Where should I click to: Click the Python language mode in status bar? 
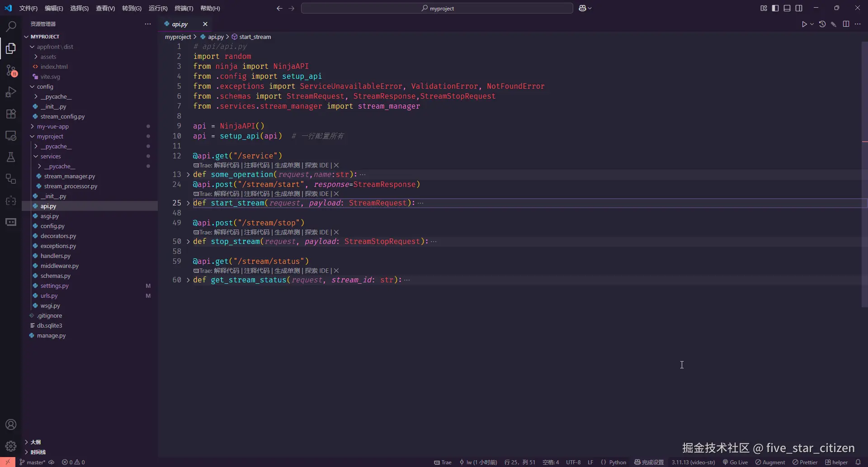[x=617, y=462]
